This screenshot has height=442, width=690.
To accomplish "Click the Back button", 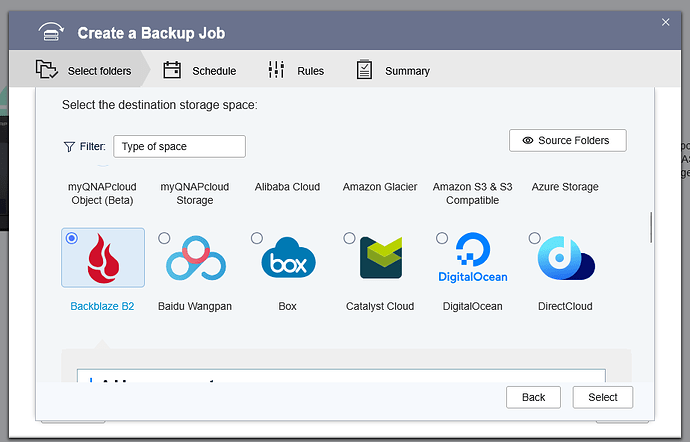I will point(533,397).
